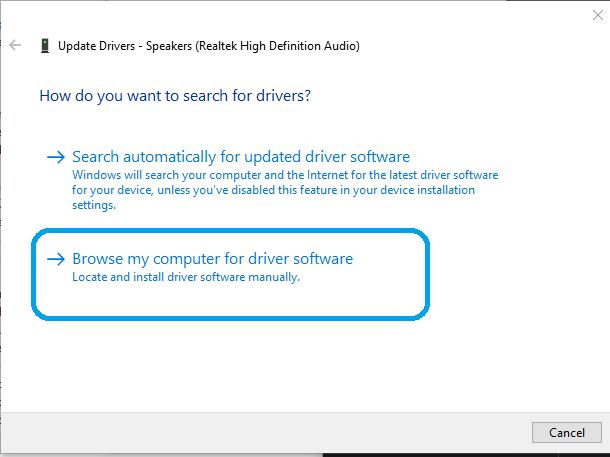Viewport: 610px width, 457px height.
Task: Choose Search automatically for updated driver software
Action: (x=241, y=157)
